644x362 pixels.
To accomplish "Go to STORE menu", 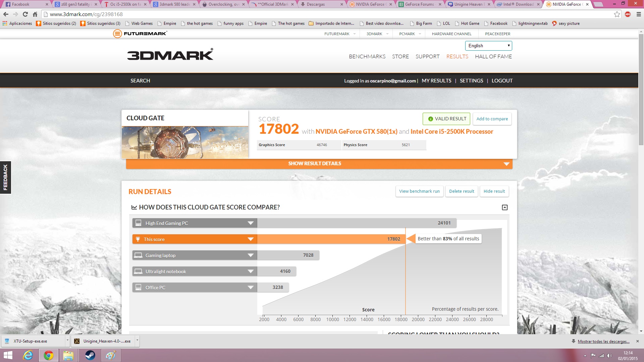I will (x=400, y=57).
